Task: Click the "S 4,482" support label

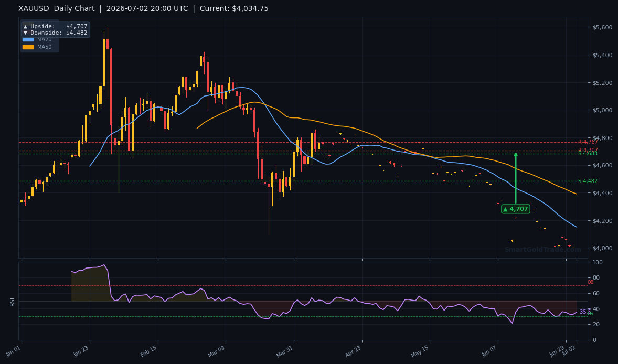Action: coord(588,181)
